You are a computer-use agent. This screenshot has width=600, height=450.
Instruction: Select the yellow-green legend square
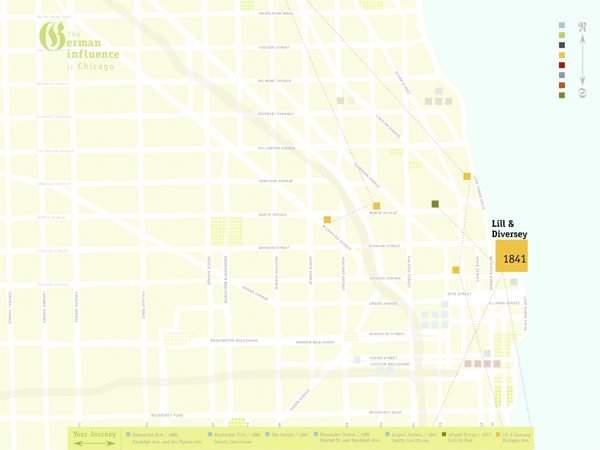(x=562, y=35)
